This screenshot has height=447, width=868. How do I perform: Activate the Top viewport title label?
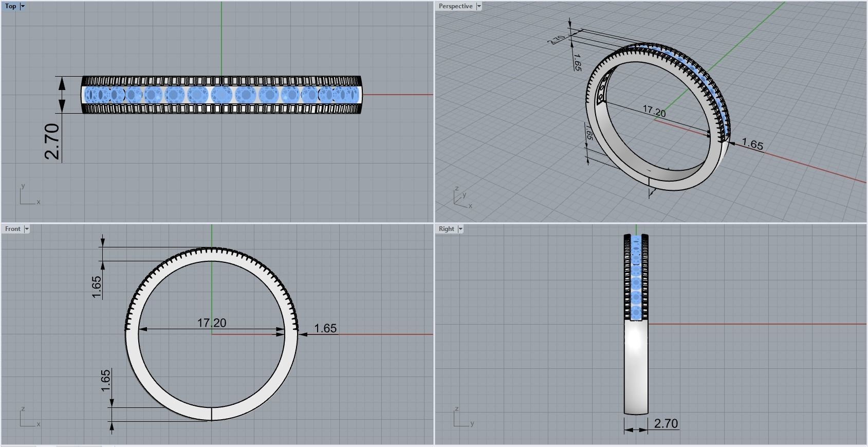point(10,6)
